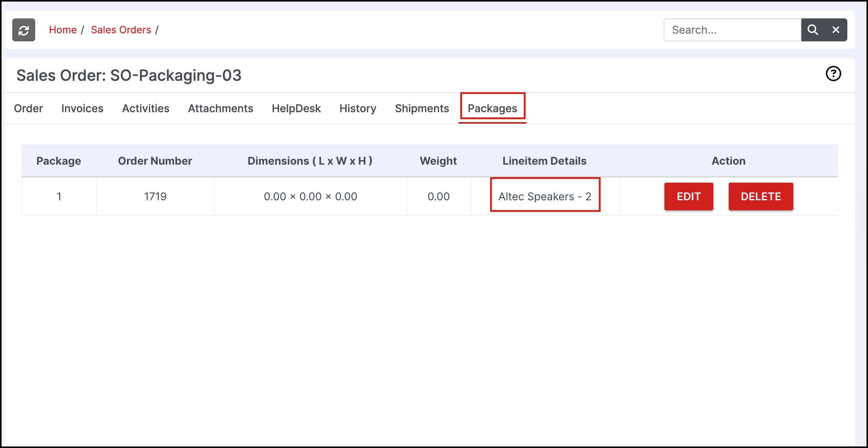Click order number 1719 cell
Viewport: 868px width, 448px height.
click(x=155, y=196)
